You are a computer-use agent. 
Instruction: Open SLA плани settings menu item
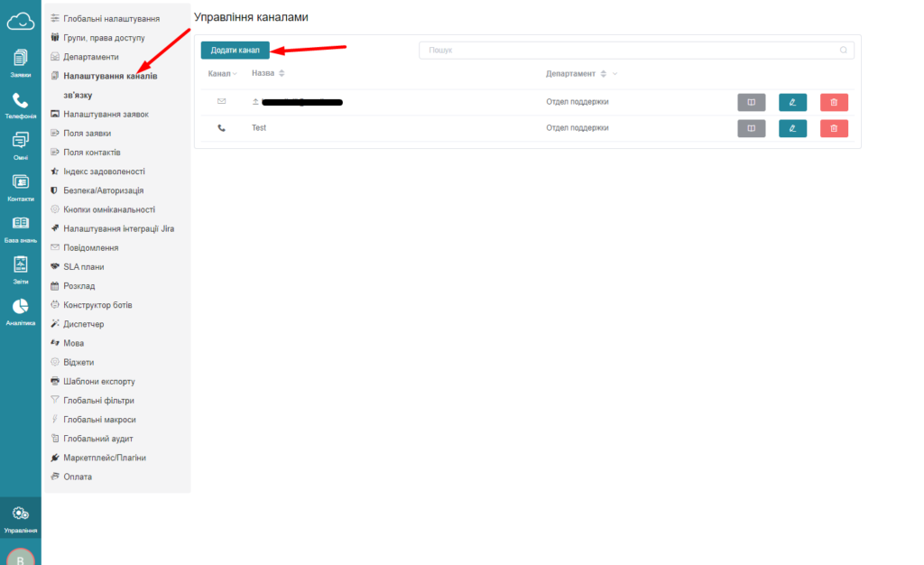pyautogui.click(x=83, y=266)
